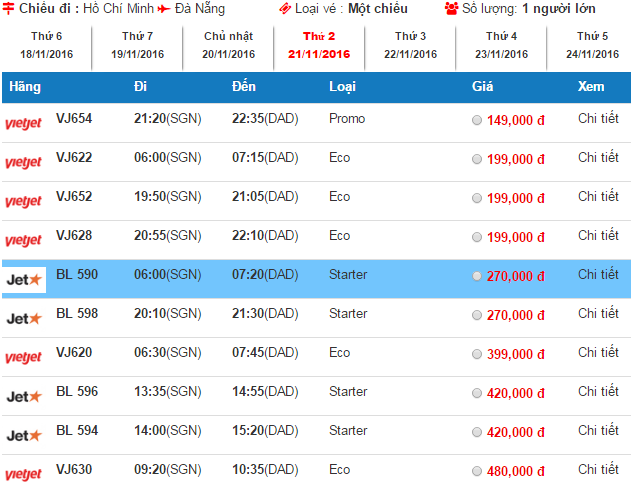
Task: Open Chi tiết for flight BL 590
Action: click(598, 274)
